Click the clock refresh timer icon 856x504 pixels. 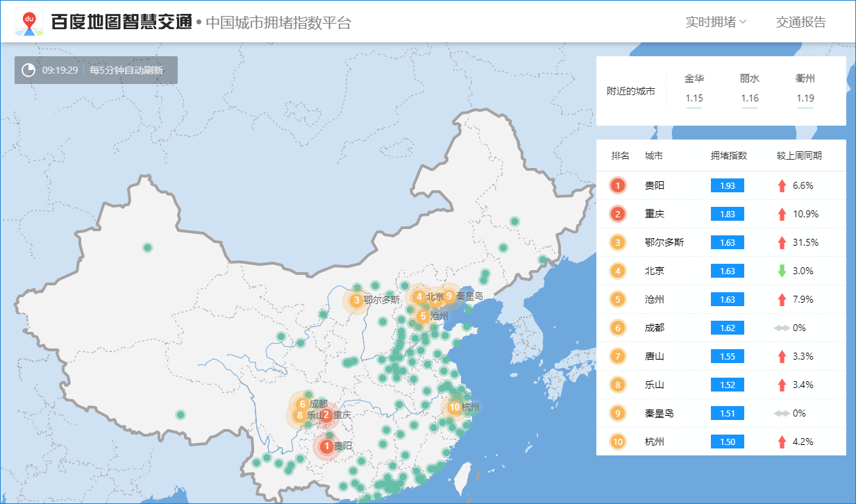coord(28,70)
